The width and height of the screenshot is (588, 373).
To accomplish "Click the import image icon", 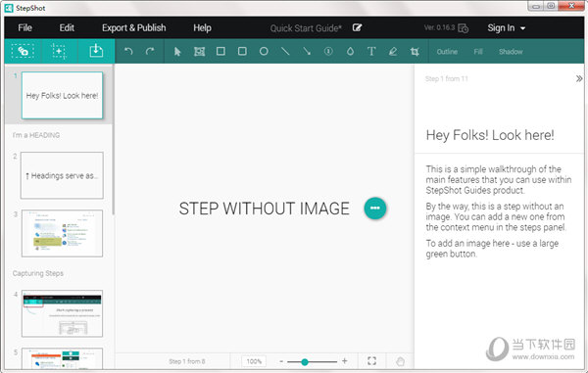I will coord(96,51).
